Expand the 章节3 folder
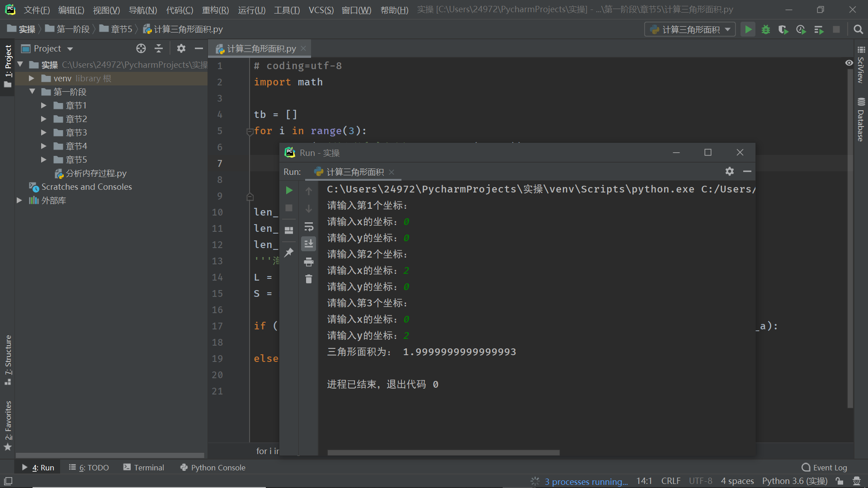868x488 pixels. tap(44, 132)
